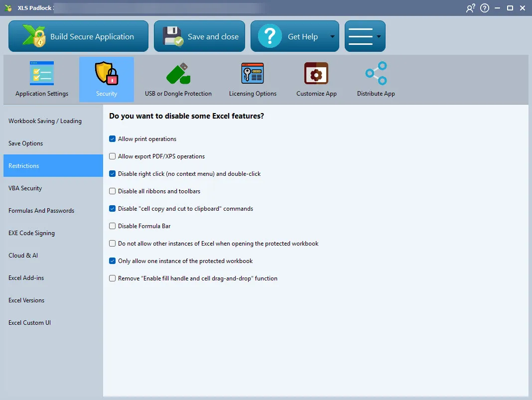This screenshot has height=400, width=532.
Task: Click the Security tab label
Action: pyautogui.click(x=107, y=93)
